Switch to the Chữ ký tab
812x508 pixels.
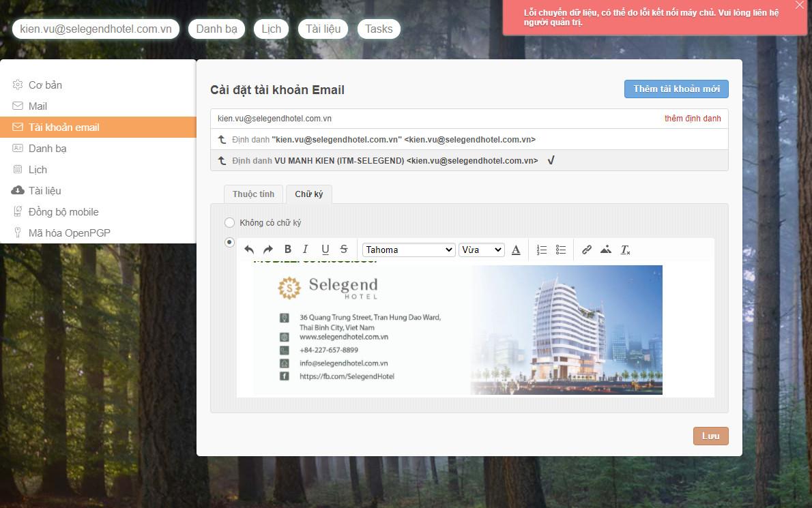(x=308, y=194)
